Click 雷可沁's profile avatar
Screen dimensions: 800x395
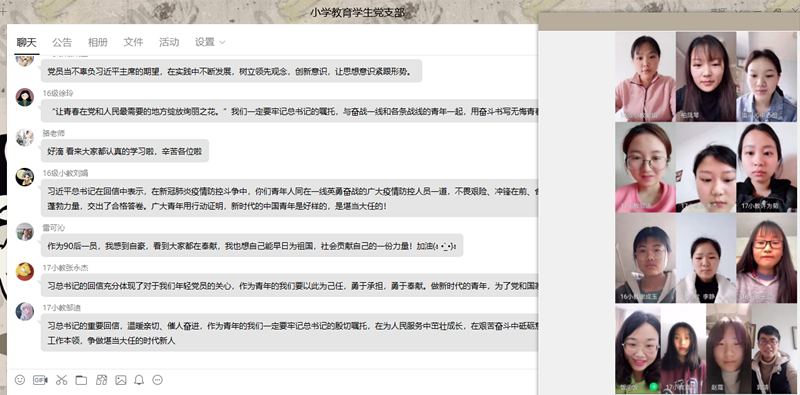click(24, 232)
